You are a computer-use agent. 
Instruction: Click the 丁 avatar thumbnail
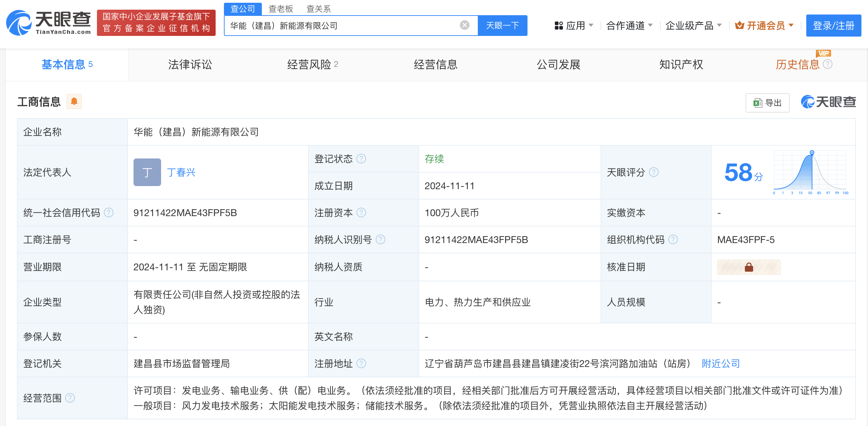tap(147, 172)
